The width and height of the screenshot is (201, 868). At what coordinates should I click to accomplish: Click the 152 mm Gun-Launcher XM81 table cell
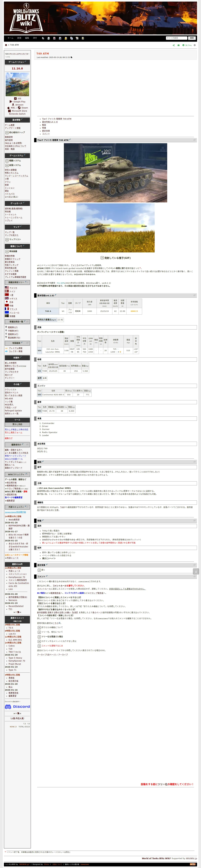pyautogui.click(x=53, y=350)
